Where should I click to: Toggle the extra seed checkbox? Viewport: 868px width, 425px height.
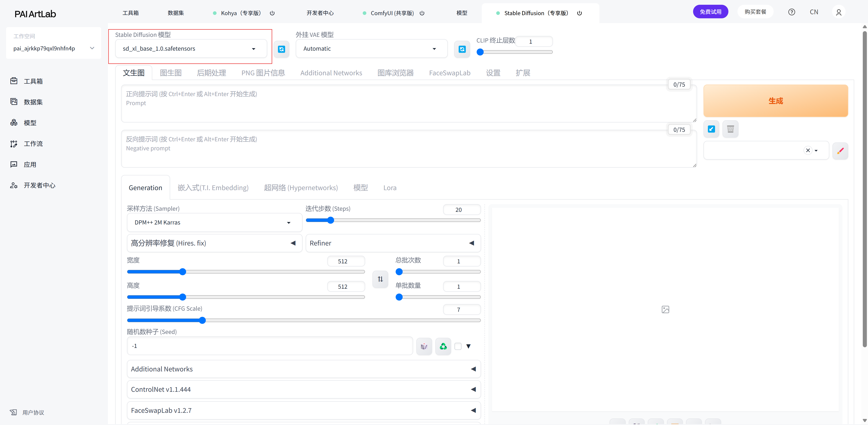(x=458, y=346)
